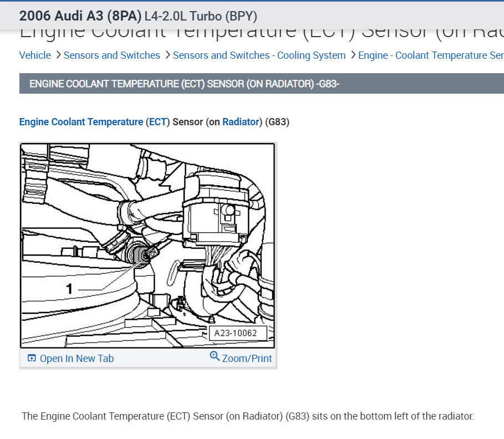504x439 pixels.
Task: Open diagram via Open In New Tab
Action: (77, 358)
